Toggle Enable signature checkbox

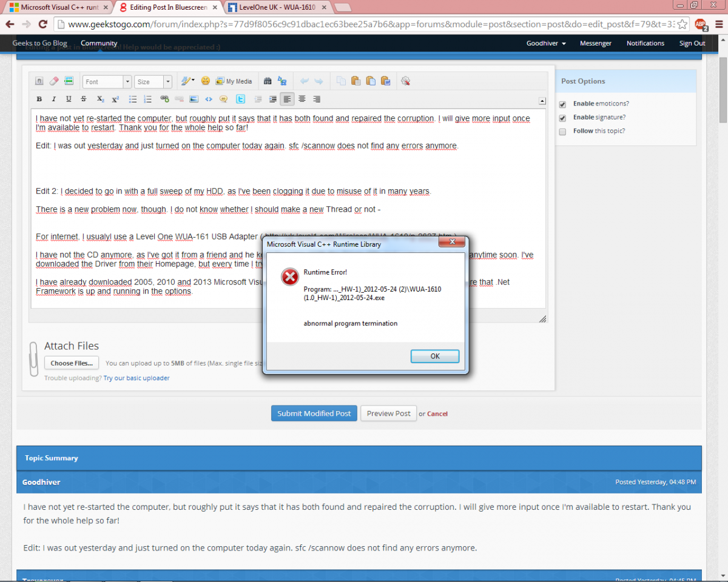(x=562, y=118)
